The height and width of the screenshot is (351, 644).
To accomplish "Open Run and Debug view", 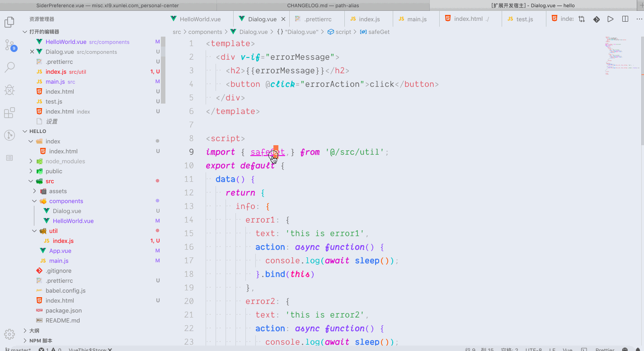I will [9, 90].
